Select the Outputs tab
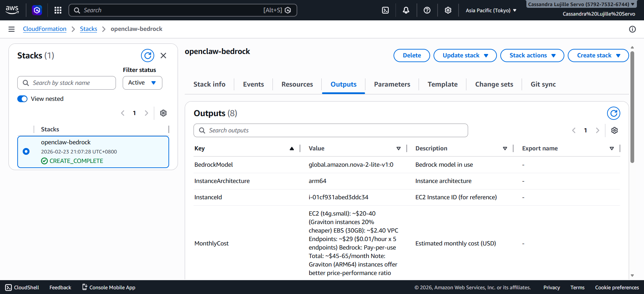Image resolution: width=644 pixels, height=294 pixels. [x=343, y=84]
